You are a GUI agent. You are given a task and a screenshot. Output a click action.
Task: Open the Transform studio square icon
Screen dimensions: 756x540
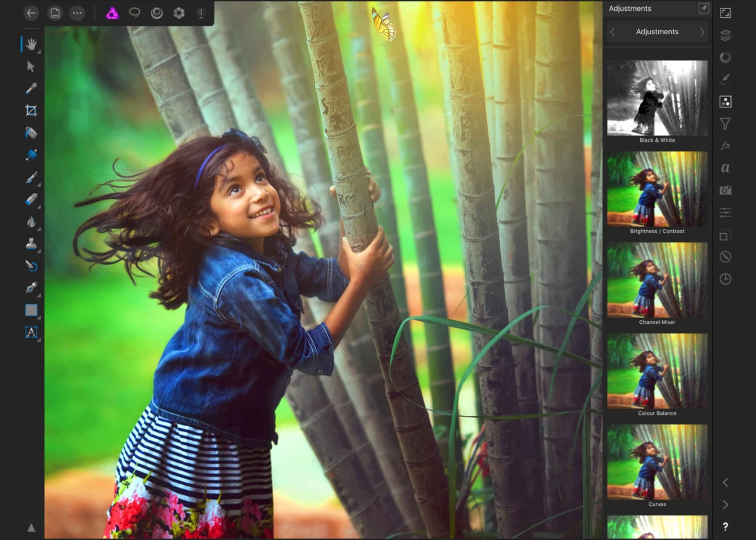(724, 235)
